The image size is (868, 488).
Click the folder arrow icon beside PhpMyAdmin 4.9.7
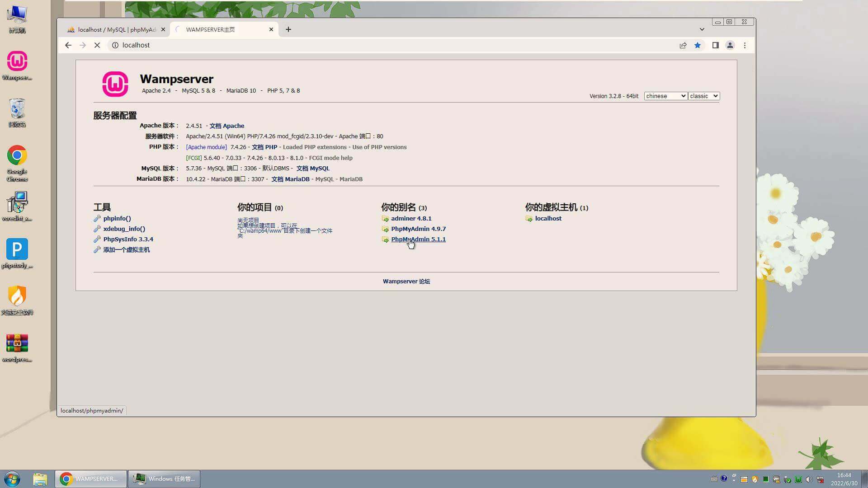click(385, 229)
